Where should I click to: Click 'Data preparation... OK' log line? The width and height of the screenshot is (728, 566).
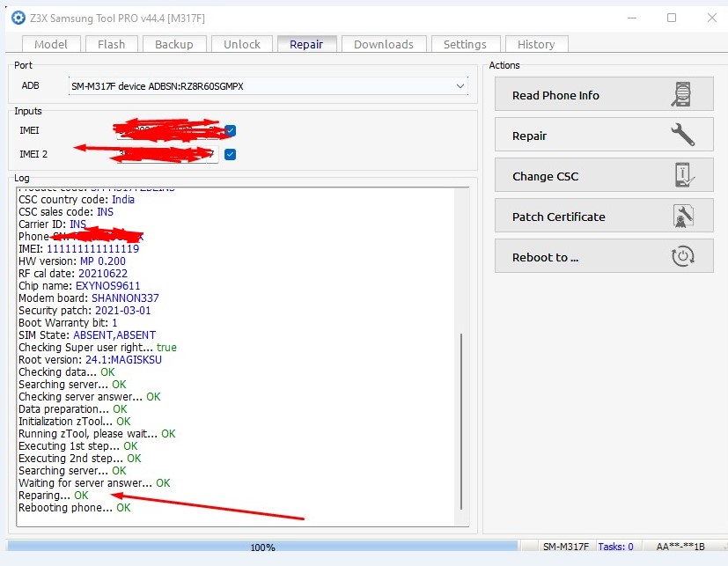(73, 408)
